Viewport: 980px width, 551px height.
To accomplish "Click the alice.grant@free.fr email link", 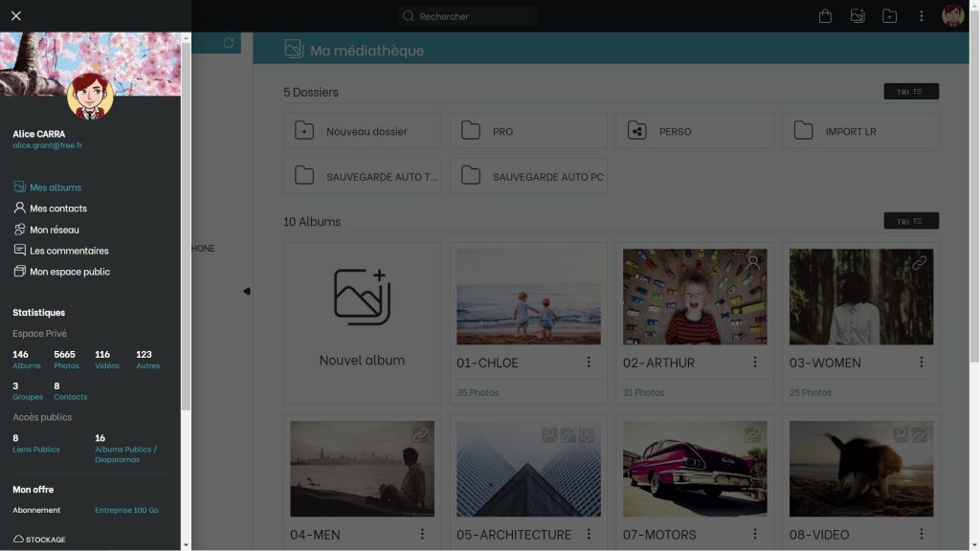I will tap(47, 145).
